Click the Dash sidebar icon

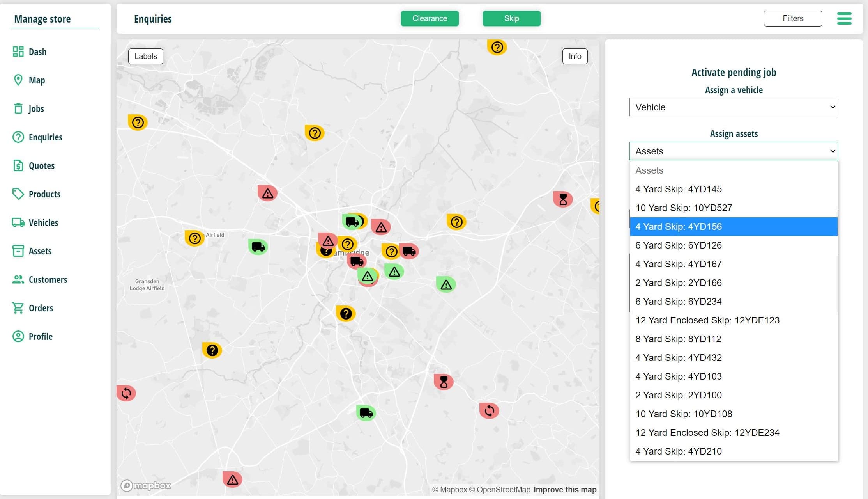[18, 51]
